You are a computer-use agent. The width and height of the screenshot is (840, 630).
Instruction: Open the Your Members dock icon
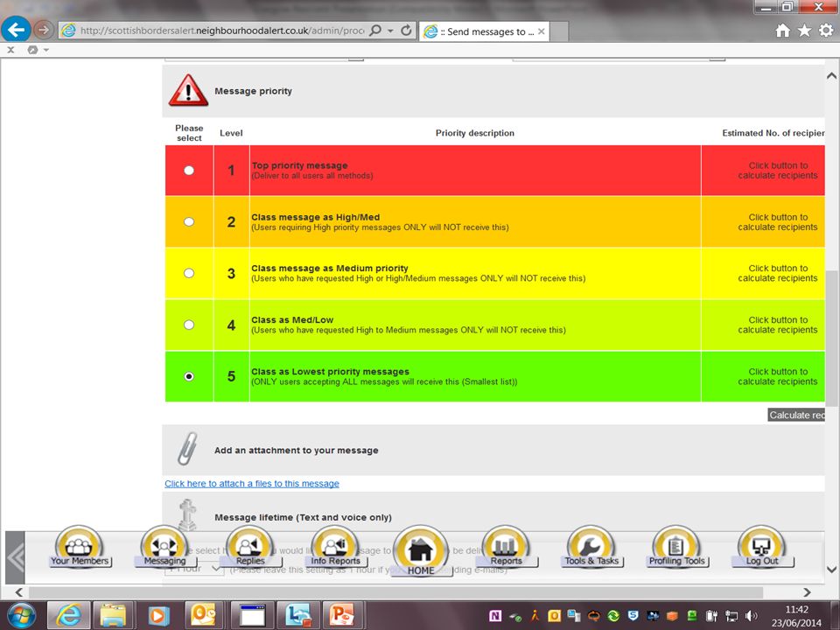(80, 547)
